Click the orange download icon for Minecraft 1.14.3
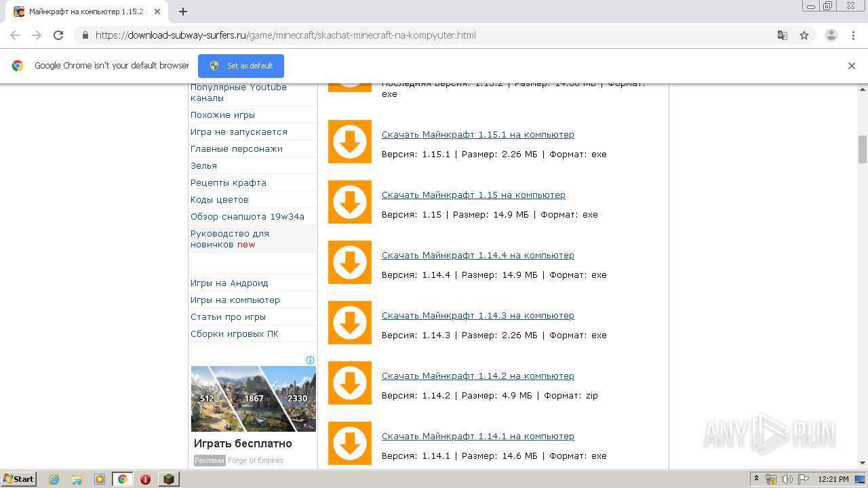Image resolution: width=868 pixels, height=488 pixels. point(350,323)
